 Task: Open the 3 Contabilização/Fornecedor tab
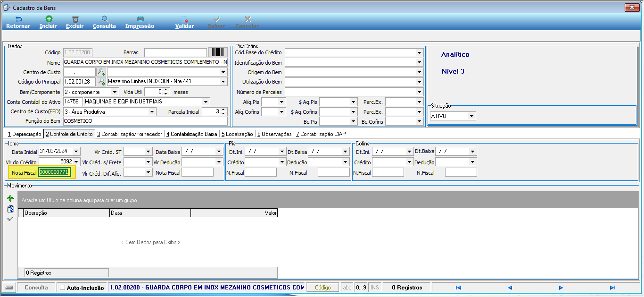[x=130, y=134]
